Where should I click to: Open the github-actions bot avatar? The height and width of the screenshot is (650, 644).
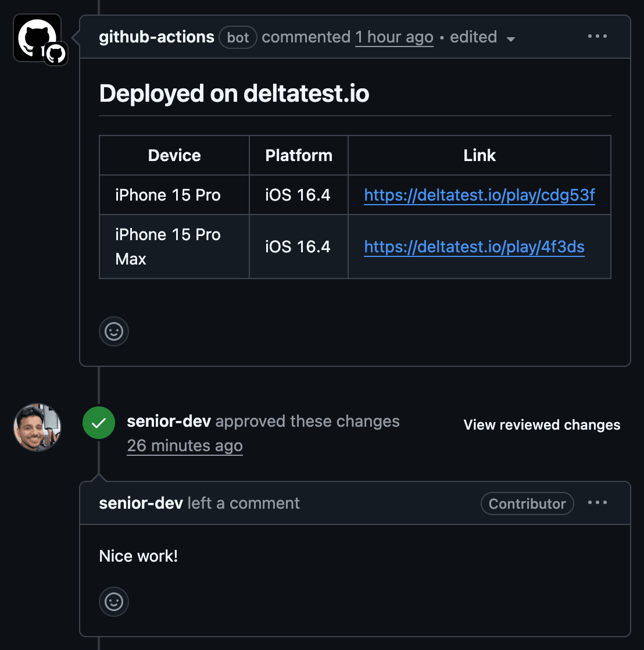click(x=37, y=38)
